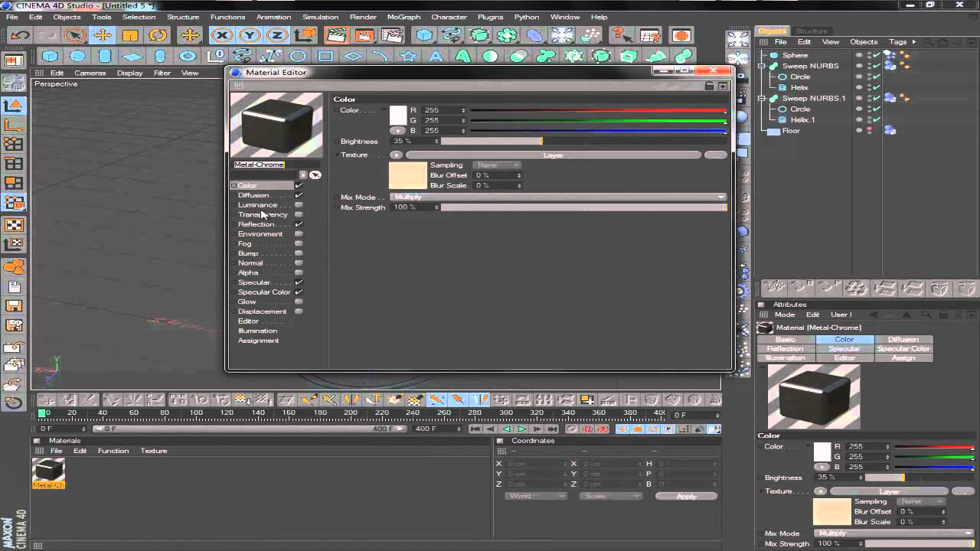
Task: Open the Simulation menu
Action: [320, 17]
